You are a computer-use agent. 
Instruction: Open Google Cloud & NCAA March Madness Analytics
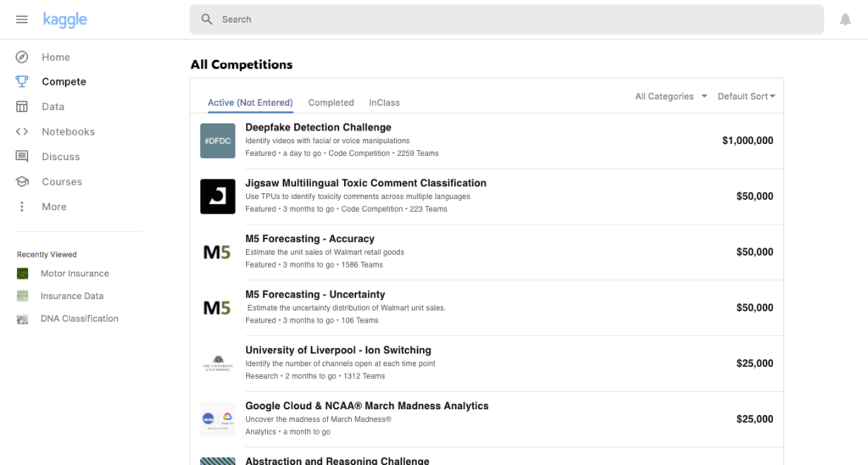click(367, 406)
